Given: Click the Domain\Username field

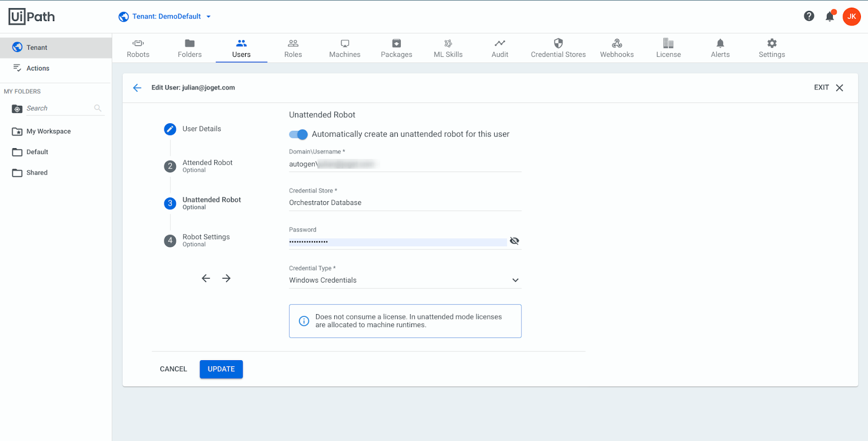Looking at the screenshot, I should click(x=405, y=164).
